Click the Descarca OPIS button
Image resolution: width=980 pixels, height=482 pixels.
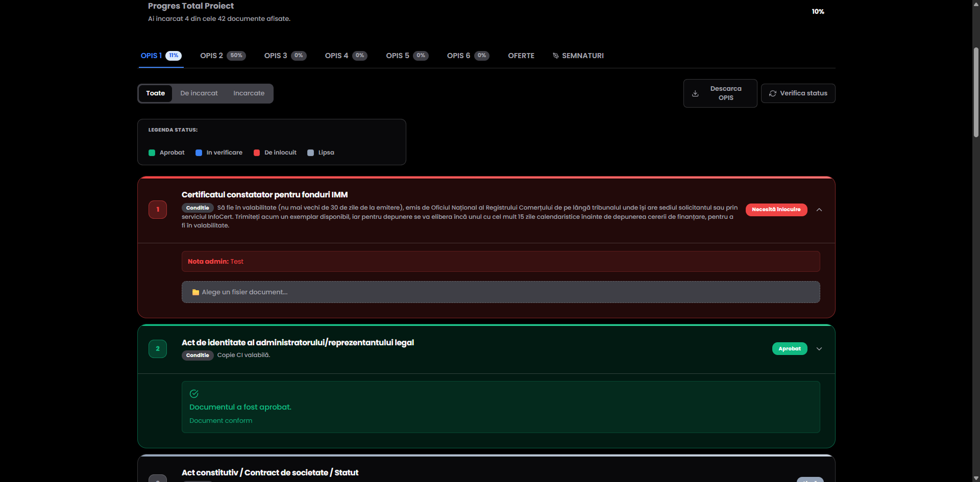click(x=720, y=93)
